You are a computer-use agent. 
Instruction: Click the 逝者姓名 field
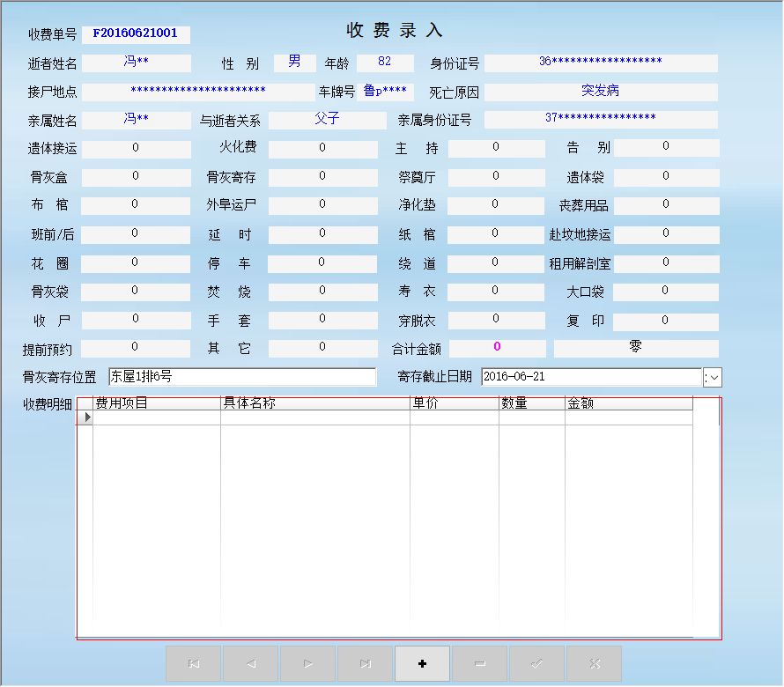(x=136, y=63)
